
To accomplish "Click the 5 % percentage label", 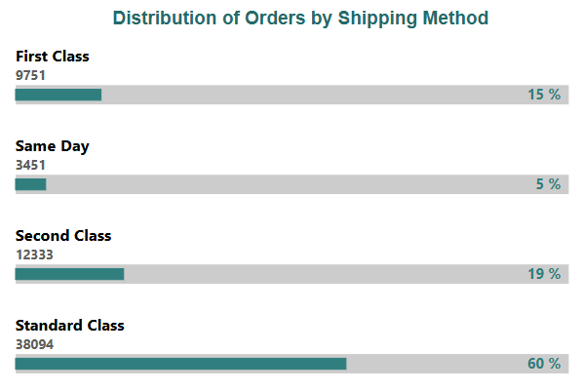I will pyautogui.click(x=548, y=184).
